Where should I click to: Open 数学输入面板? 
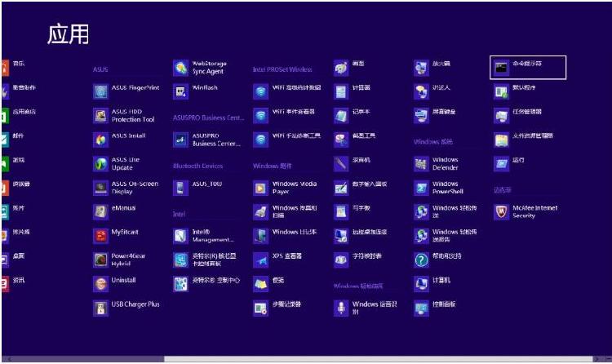pyautogui.click(x=360, y=188)
